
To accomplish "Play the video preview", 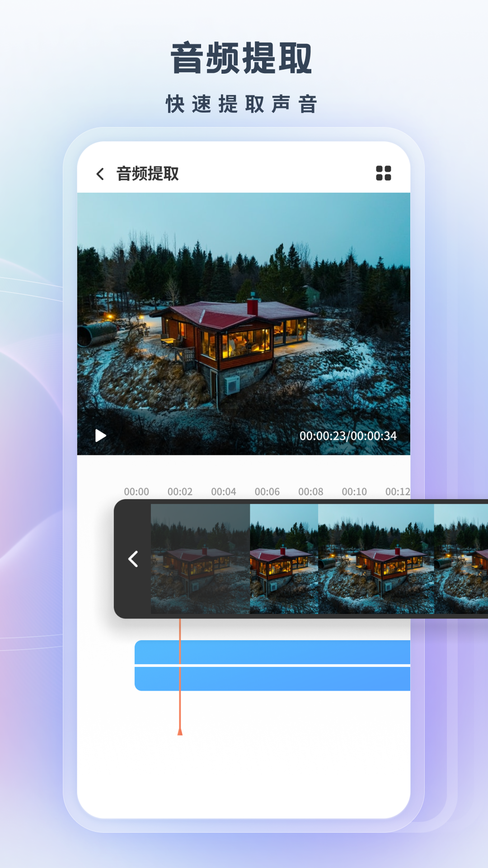I will pyautogui.click(x=100, y=435).
